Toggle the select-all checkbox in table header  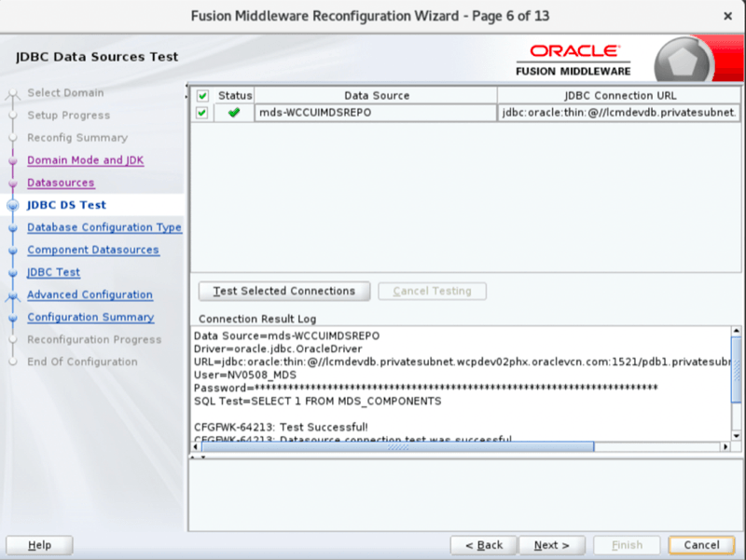(202, 96)
